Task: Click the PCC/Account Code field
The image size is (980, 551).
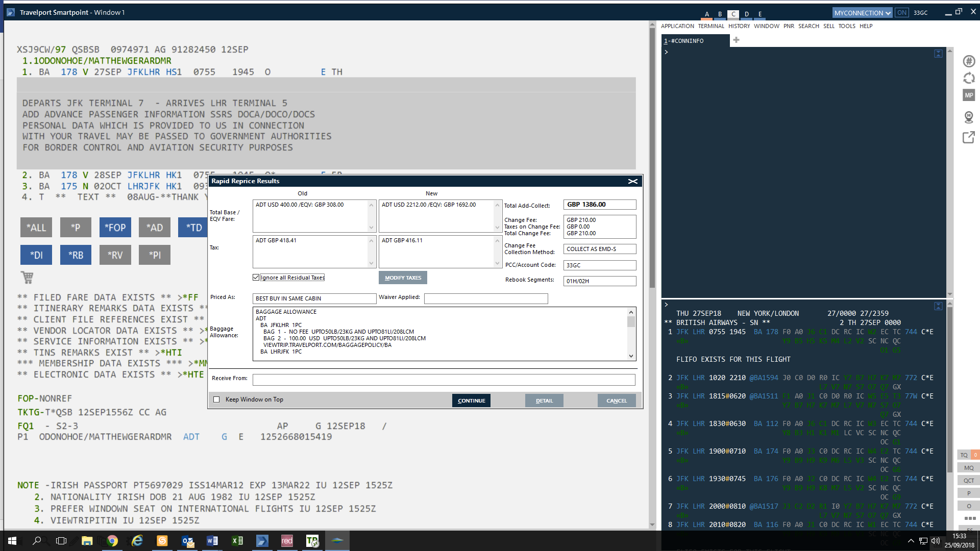Action: 600,265
